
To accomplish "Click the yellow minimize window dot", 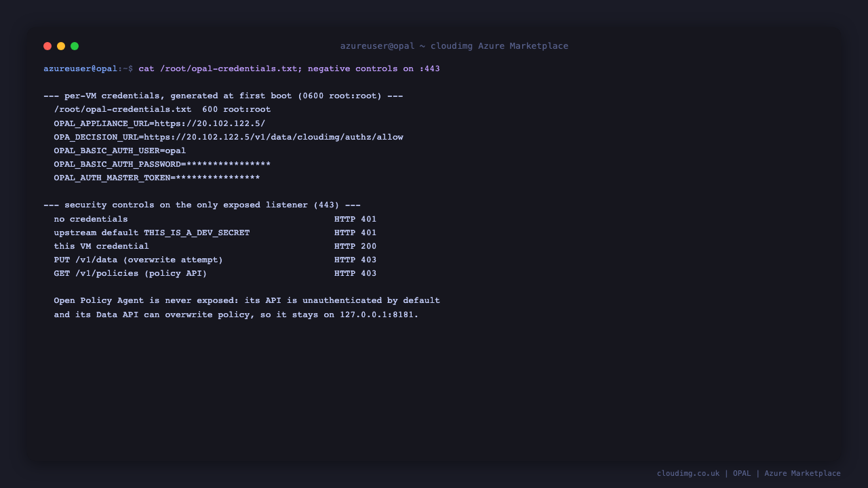I will [x=61, y=46].
